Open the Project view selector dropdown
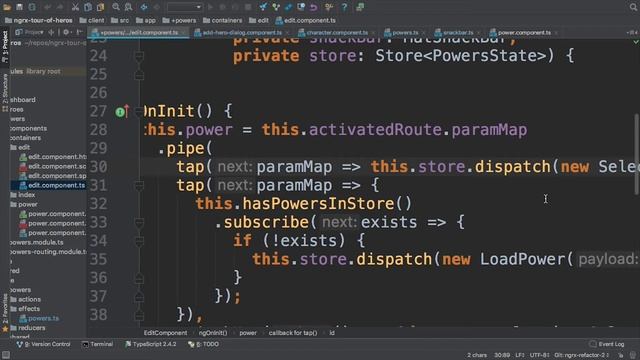The height and width of the screenshot is (360, 640). (29, 32)
